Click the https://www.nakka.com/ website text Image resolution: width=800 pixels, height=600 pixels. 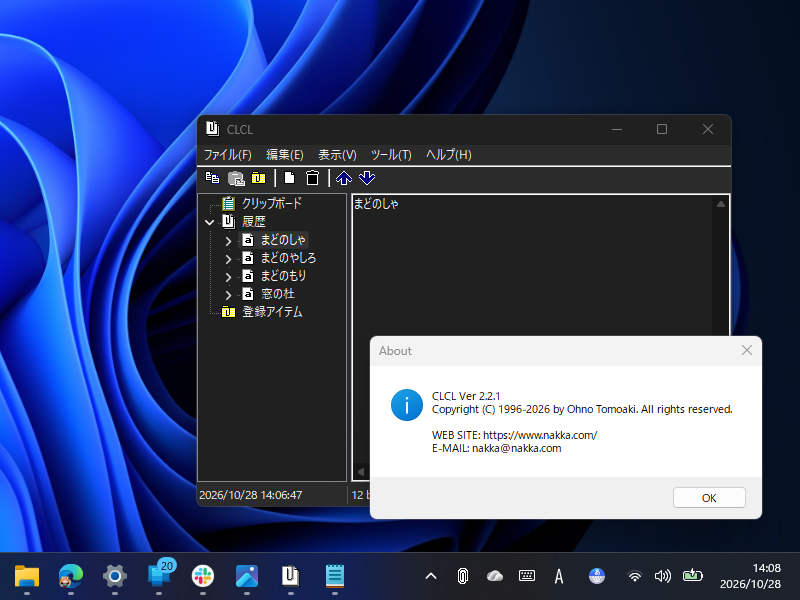[540, 435]
